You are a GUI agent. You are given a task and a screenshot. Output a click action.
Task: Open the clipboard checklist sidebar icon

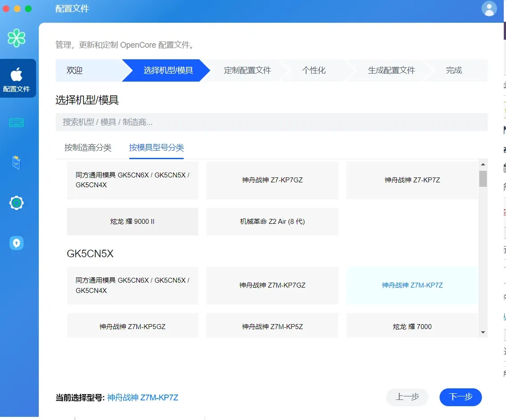click(16, 162)
